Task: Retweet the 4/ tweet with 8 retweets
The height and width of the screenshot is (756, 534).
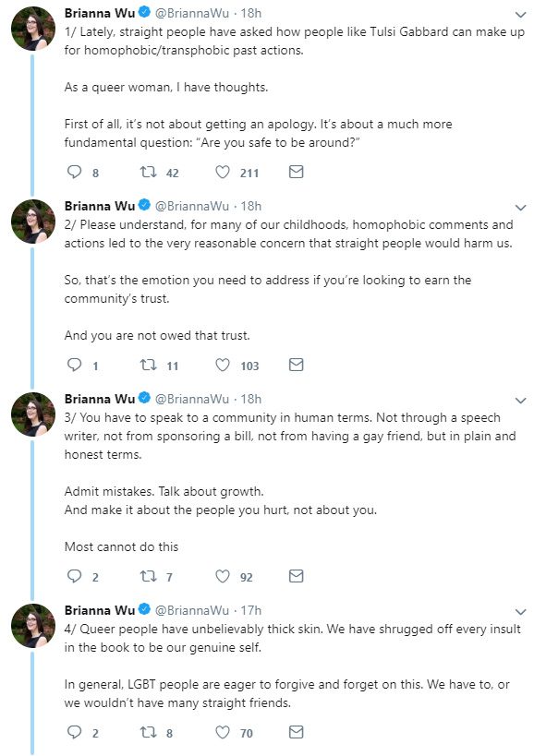Action: tap(148, 732)
